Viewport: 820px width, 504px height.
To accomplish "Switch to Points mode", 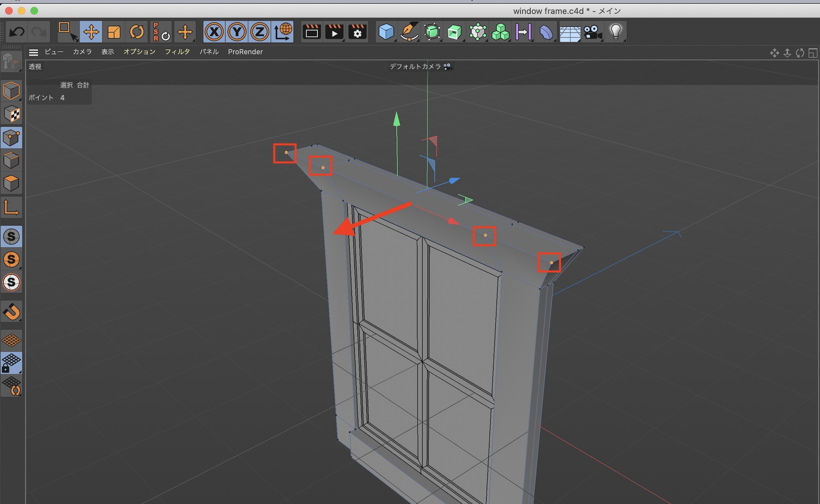I will coord(11,137).
